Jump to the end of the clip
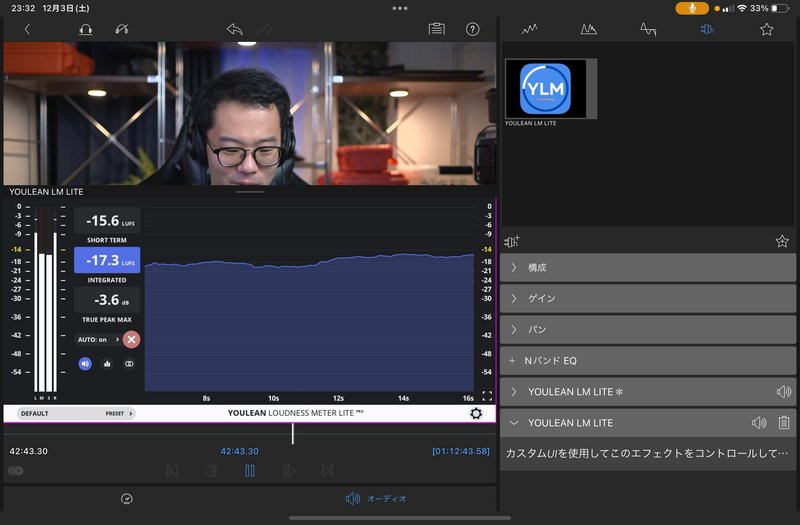800x525 pixels. [327, 471]
